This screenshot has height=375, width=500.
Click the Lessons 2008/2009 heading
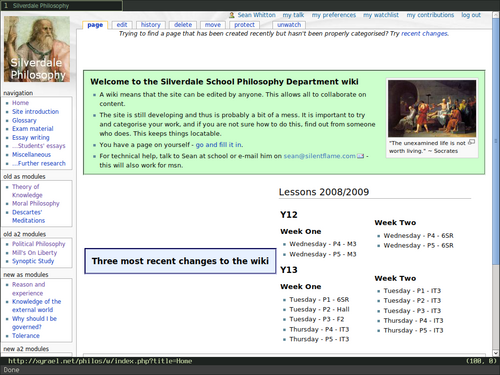point(324,192)
